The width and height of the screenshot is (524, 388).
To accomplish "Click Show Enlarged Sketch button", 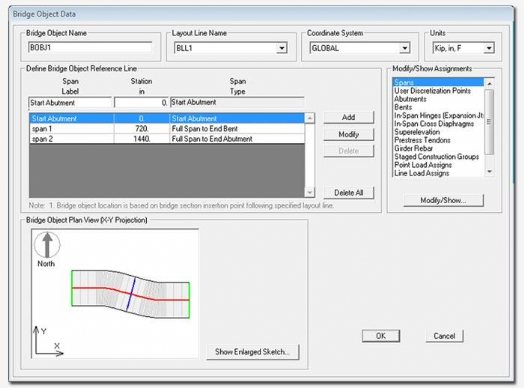I will [252, 352].
